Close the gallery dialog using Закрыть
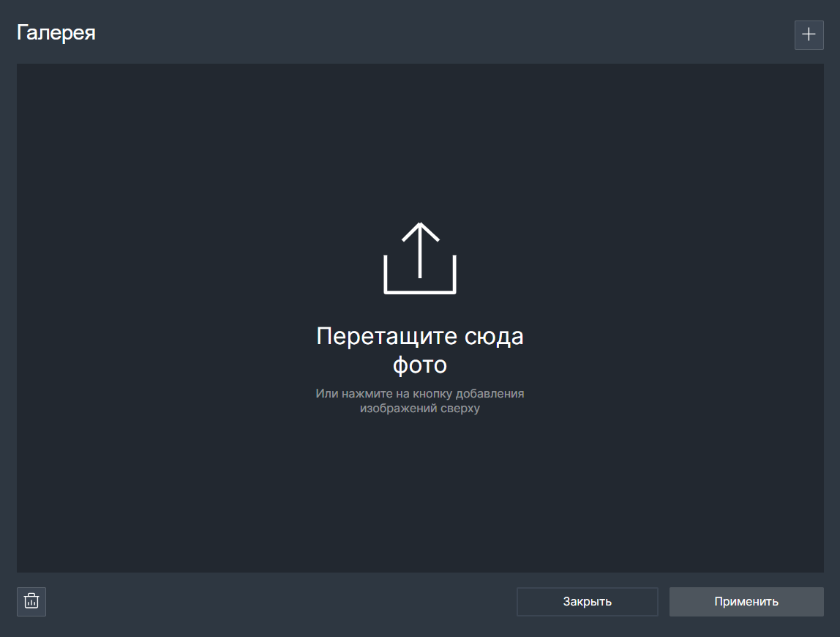This screenshot has height=637, width=840. [587, 602]
